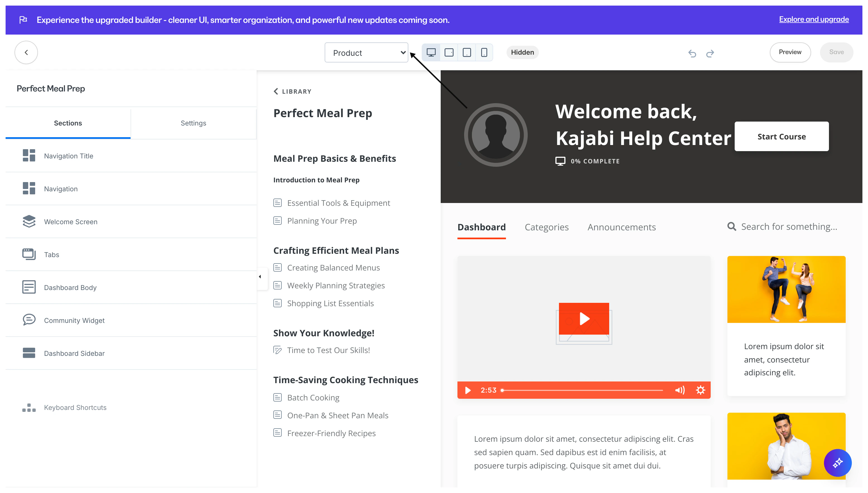Select the Announcements tab in preview
868x493 pixels.
[x=621, y=227]
